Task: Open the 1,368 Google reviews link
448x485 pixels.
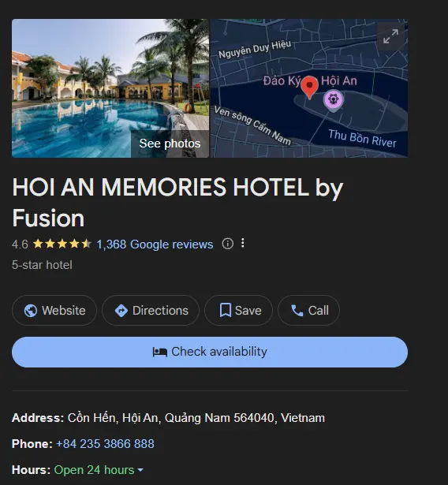Action: click(155, 244)
